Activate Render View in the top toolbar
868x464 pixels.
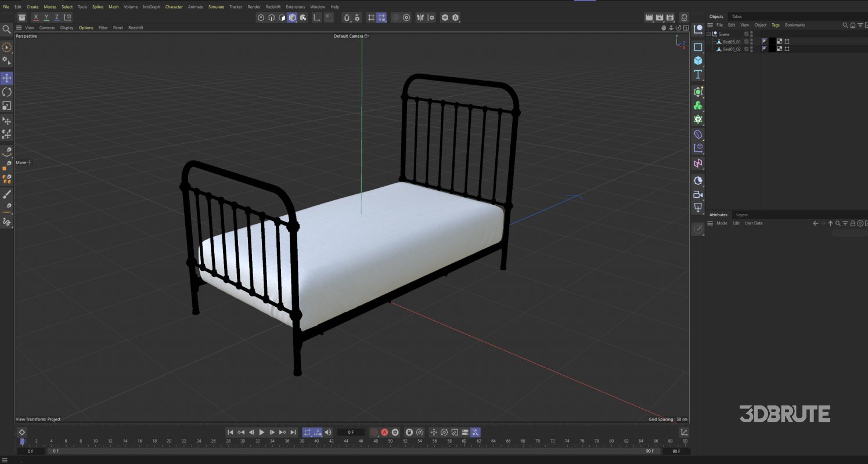pos(649,17)
